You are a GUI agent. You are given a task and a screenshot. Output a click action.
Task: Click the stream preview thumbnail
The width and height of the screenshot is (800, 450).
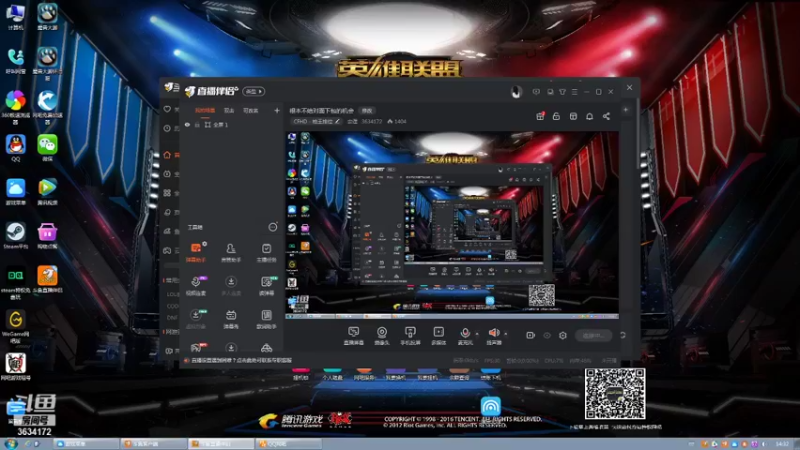point(452,226)
